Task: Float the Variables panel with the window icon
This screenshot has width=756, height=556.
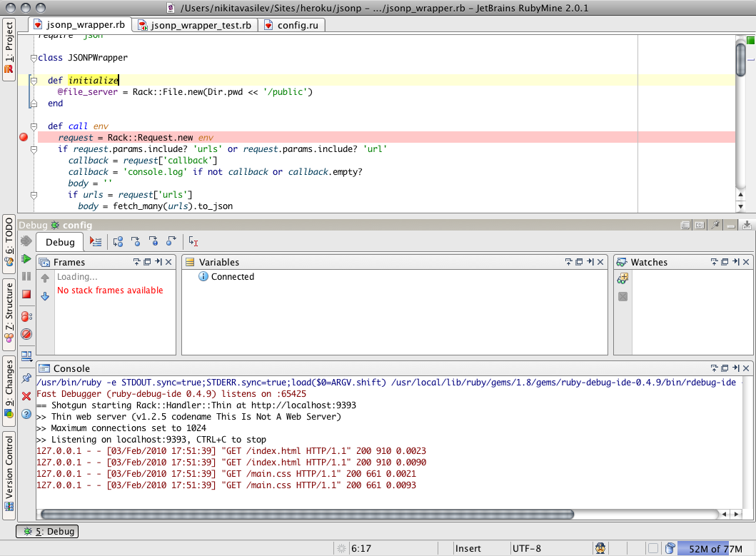Action: tap(579, 262)
